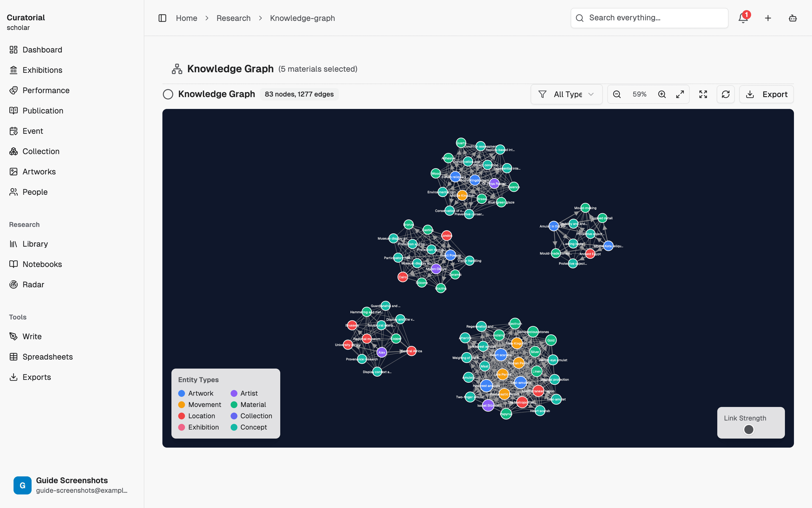
Task: Adjust the Link Strength slider handle
Action: [749, 429]
